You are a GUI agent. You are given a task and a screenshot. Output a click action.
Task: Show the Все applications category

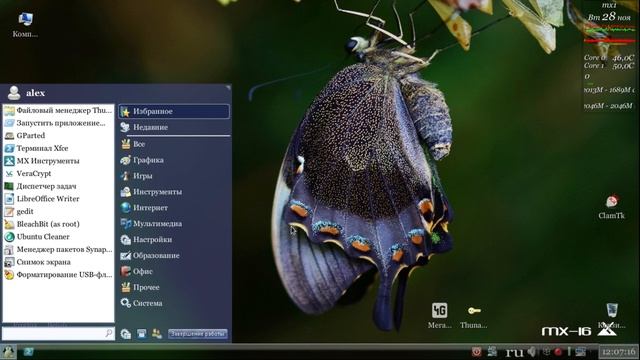tap(174, 144)
